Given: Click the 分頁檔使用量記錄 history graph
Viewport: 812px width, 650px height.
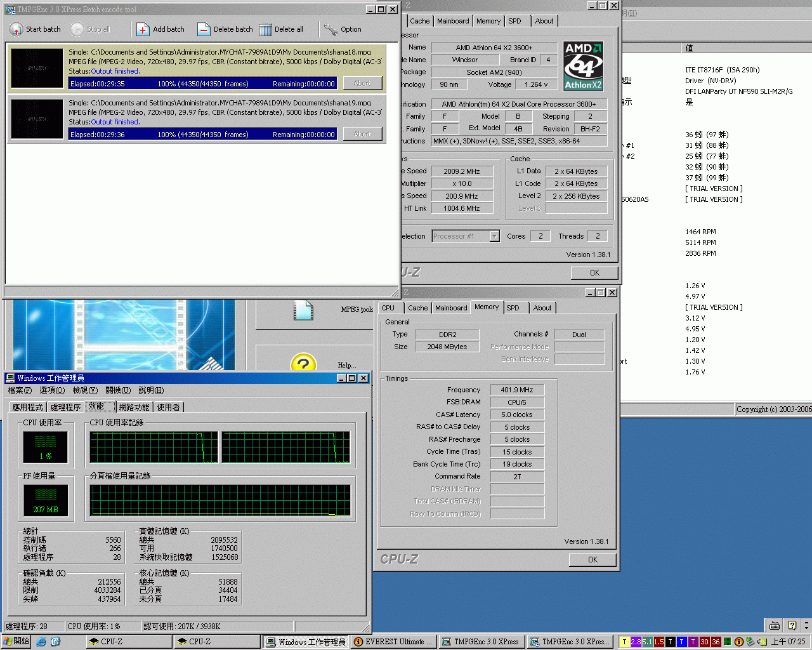Looking at the screenshot, I should point(220,500).
